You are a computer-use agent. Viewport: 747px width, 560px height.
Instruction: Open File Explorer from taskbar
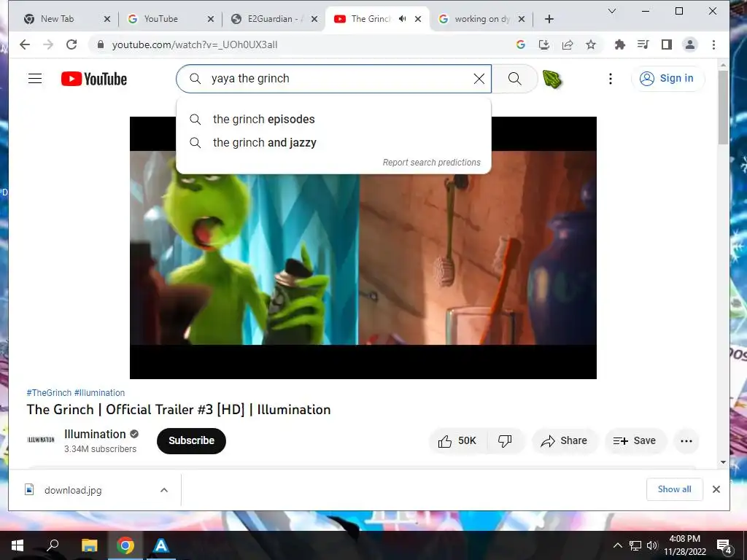point(89,545)
